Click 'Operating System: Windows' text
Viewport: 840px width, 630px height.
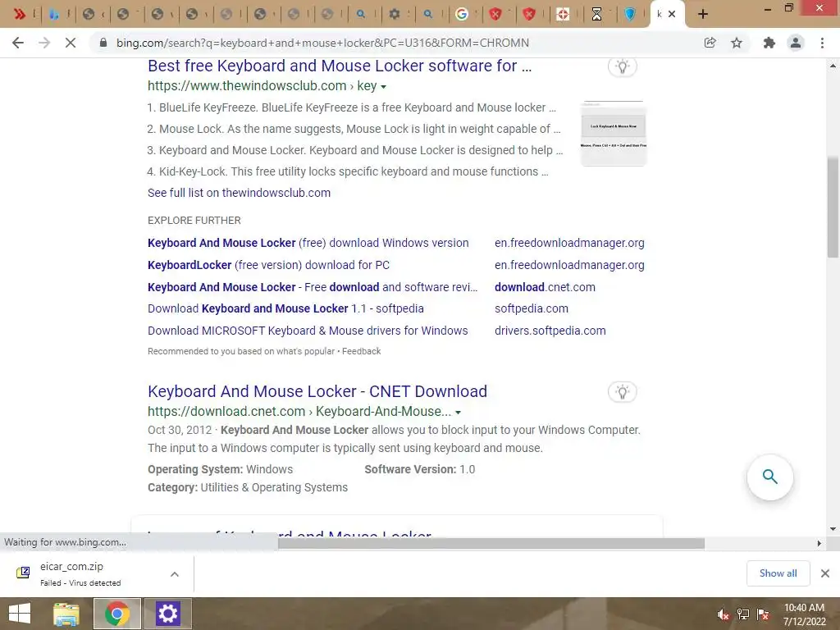pyautogui.click(x=220, y=469)
